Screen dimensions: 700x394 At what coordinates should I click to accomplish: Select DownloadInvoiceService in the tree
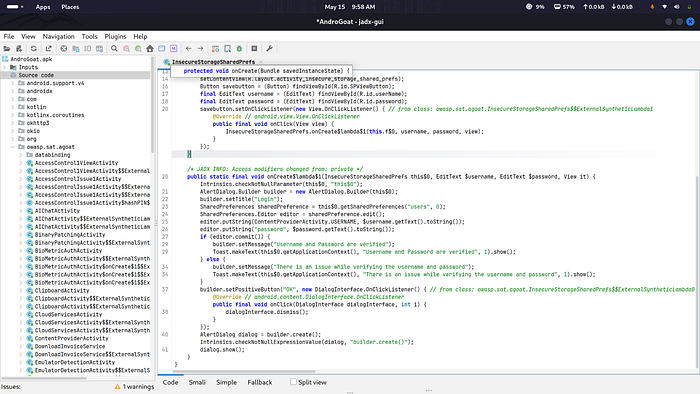point(70,346)
